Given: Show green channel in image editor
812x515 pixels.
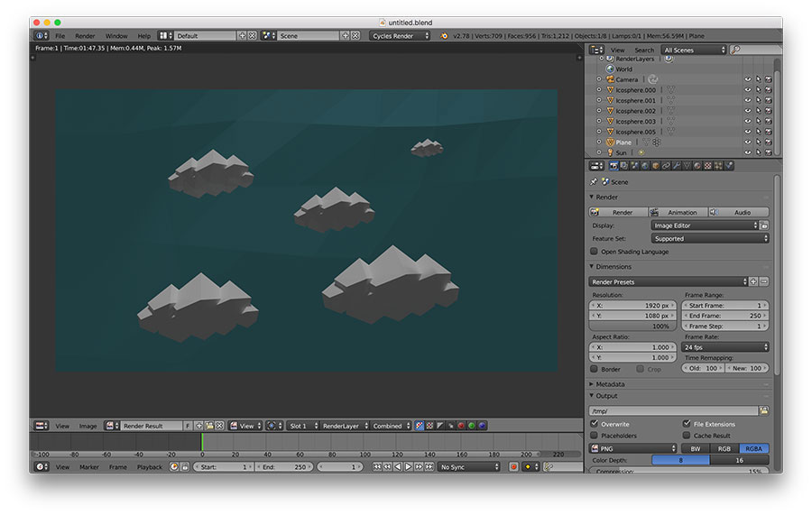Looking at the screenshot, I should click(471, 426).
